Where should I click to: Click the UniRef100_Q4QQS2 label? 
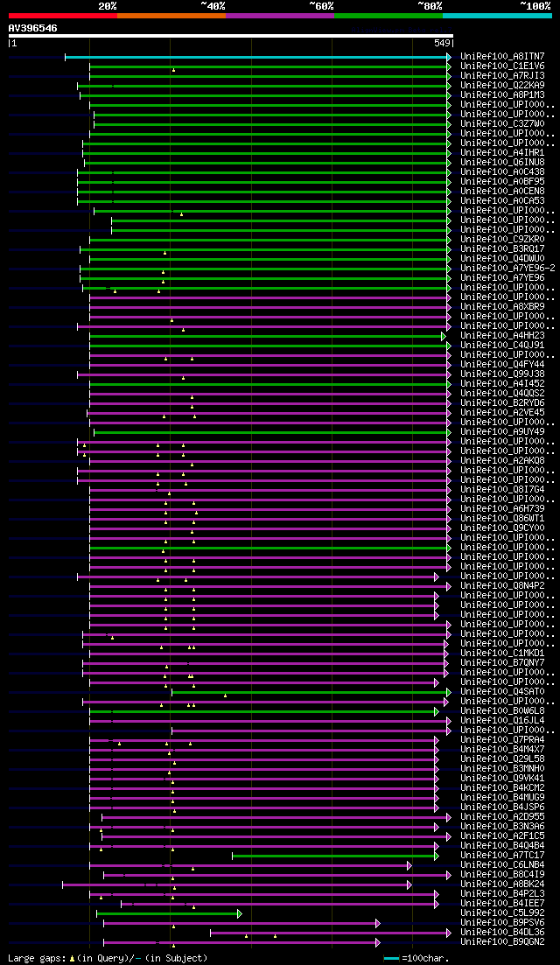[x=502, y=393]
